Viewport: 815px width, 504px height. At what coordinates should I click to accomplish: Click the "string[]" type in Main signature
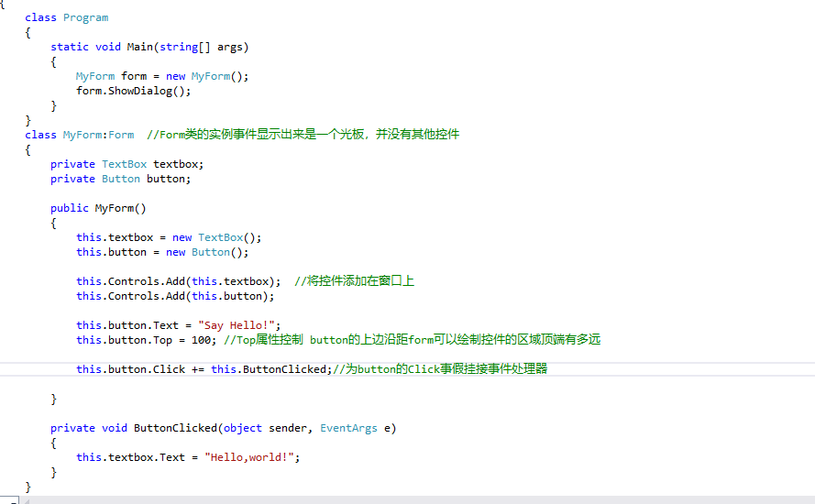coord(185,48)
